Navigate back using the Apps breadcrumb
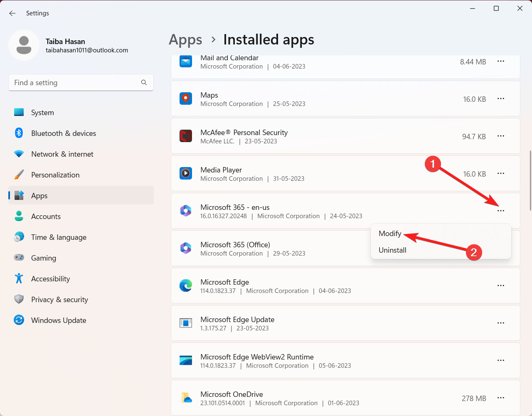532x416 pixels. coord(185,39)
